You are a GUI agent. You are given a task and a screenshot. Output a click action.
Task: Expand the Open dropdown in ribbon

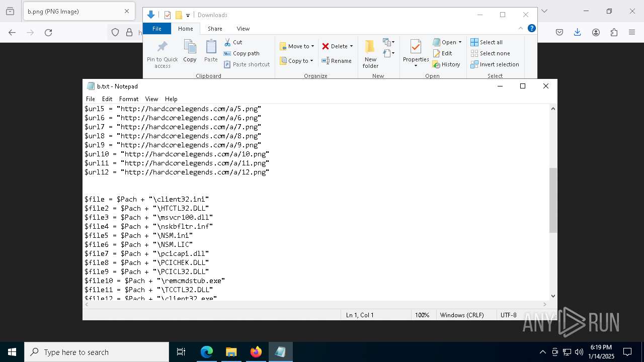[460, 42]
